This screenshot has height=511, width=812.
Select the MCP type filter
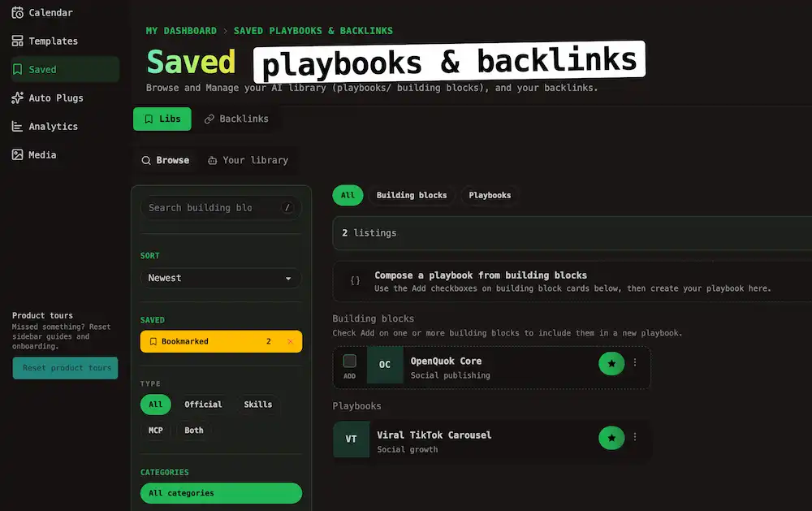point(155,430)
